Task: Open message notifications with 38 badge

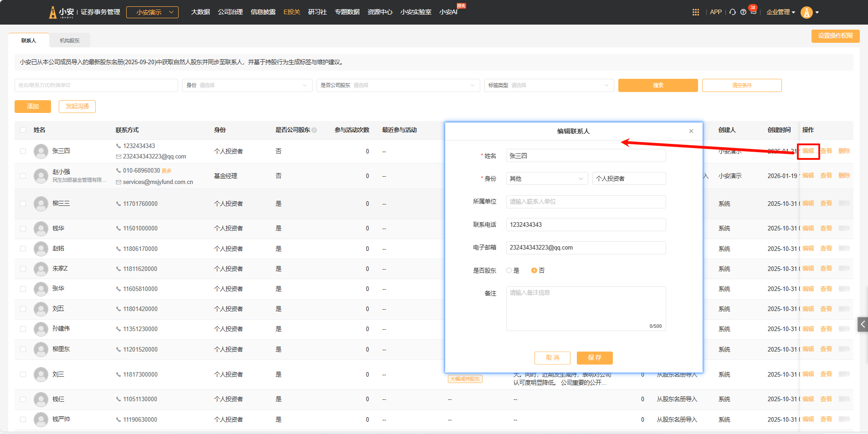Action: tap(753, 12)
